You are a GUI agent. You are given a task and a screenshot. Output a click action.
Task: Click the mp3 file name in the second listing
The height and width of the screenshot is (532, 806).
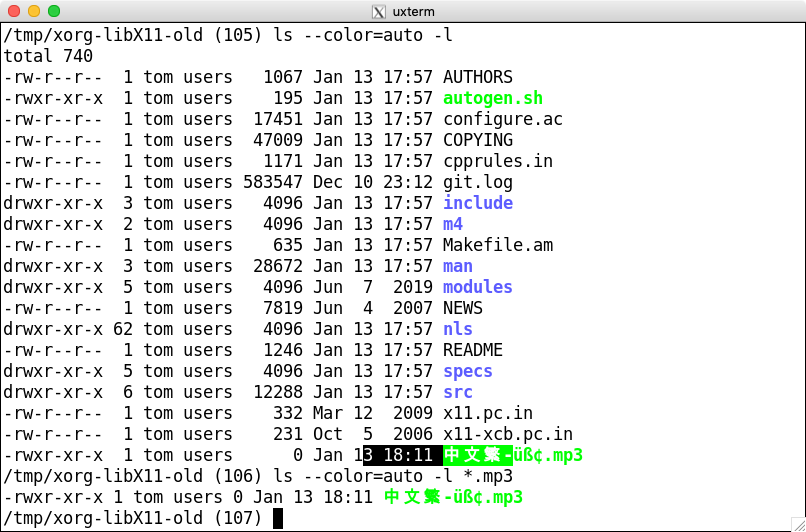click(453, 498)
